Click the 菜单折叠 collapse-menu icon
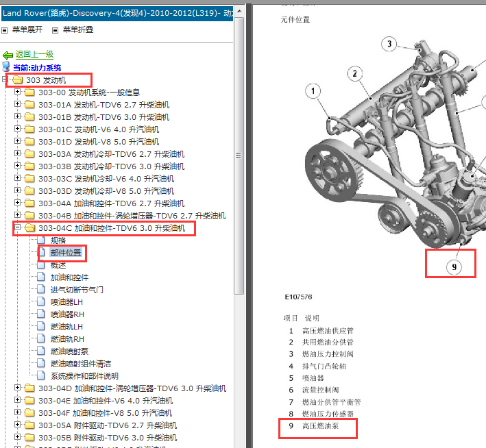 (x=55, y=30)
